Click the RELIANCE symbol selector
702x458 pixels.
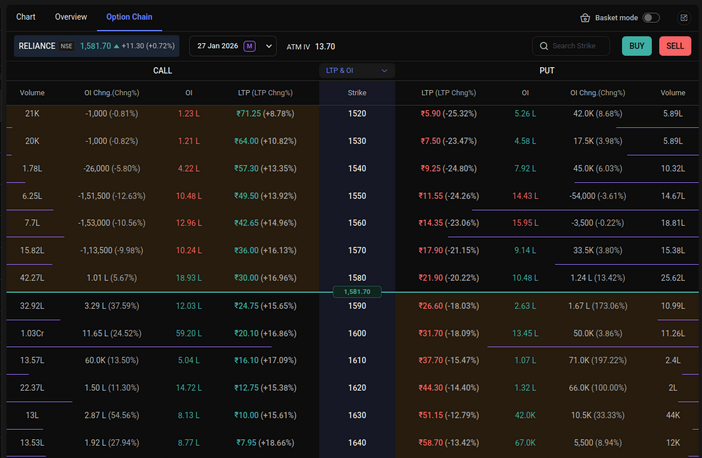pos(36,46)
